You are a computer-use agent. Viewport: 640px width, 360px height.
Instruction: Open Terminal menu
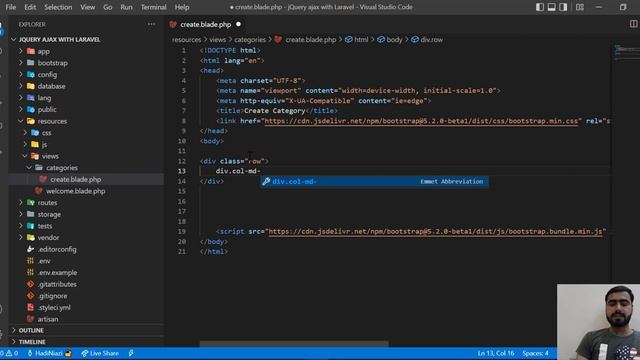coord(153,7)
